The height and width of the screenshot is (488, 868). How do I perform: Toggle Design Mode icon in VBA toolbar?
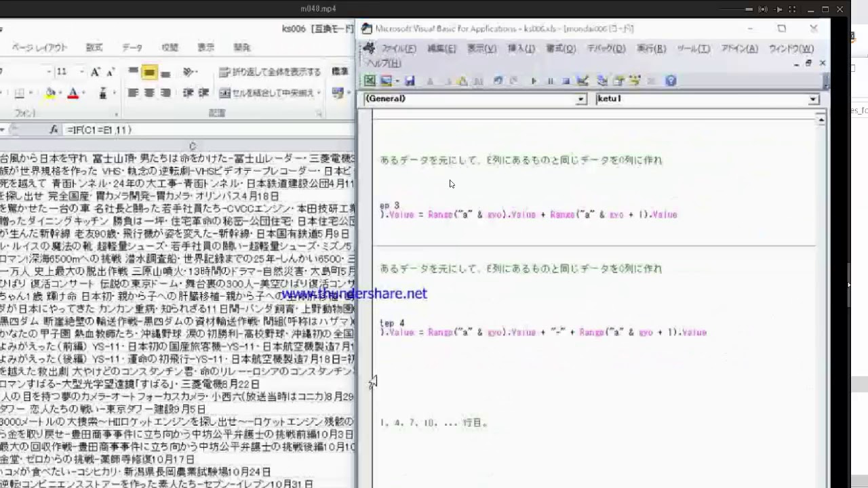pos(583,81)
